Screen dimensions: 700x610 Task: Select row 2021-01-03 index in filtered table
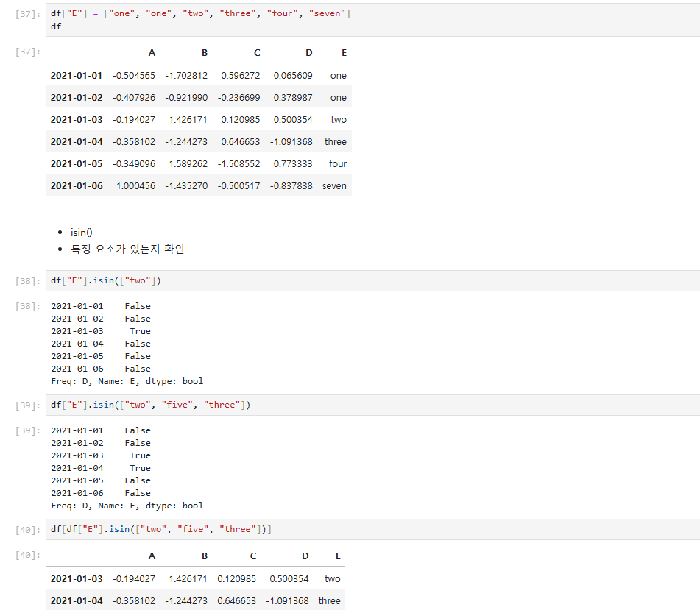click(x=77, y=579)
